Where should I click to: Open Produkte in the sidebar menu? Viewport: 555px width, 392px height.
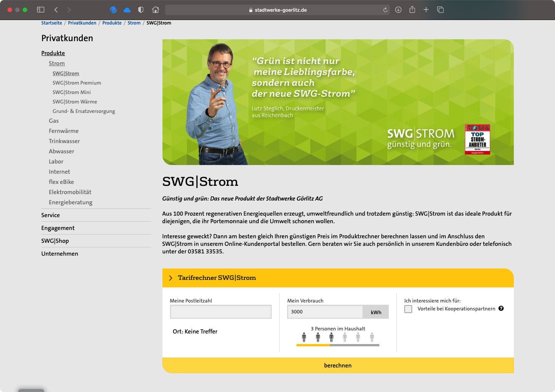53,53
